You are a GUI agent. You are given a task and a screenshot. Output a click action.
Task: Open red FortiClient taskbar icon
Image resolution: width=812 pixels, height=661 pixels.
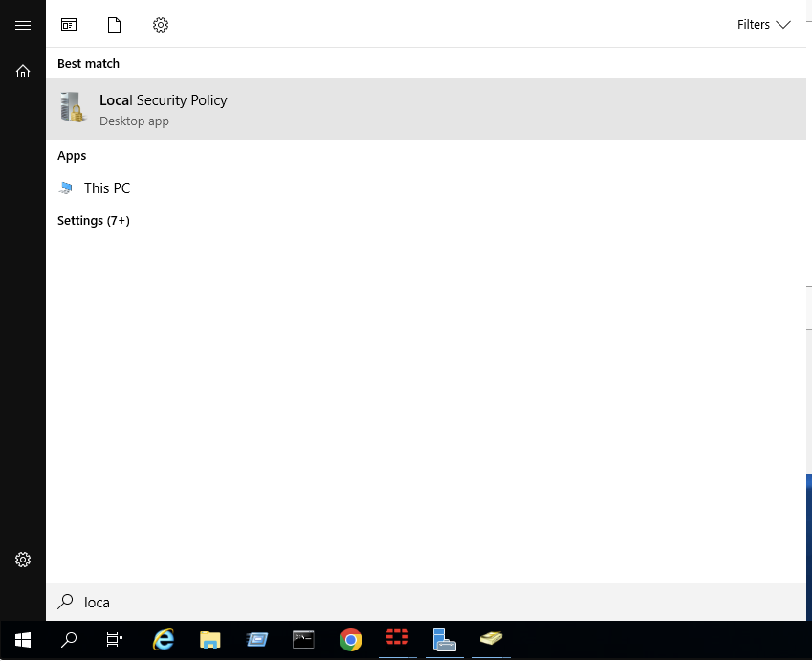coord(397,639)
